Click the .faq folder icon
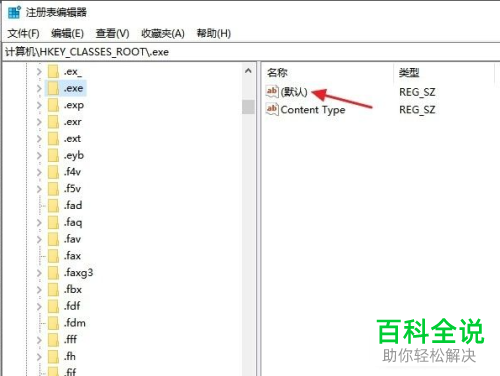 (x=53, y=222)
